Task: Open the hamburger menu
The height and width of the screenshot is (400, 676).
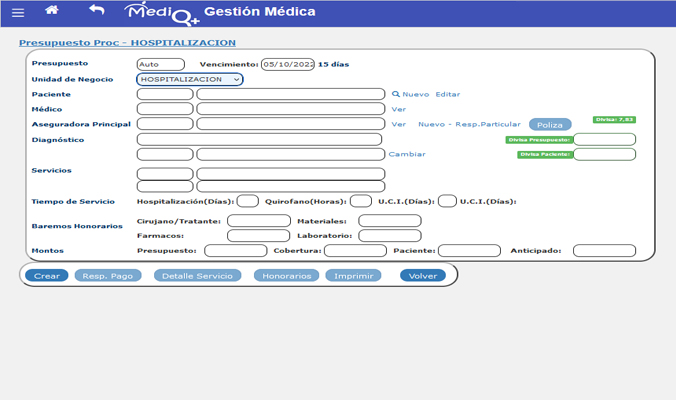Action: click(x=18, y=12)
